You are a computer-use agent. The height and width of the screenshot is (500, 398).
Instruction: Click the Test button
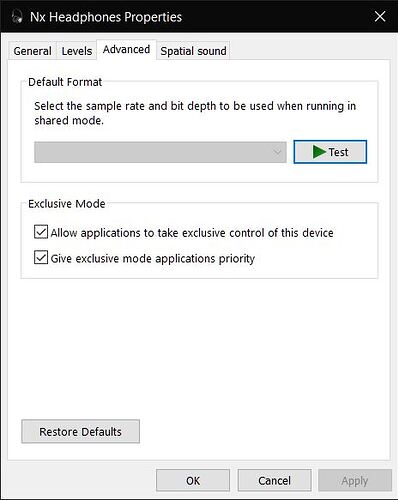click(330, 152)
